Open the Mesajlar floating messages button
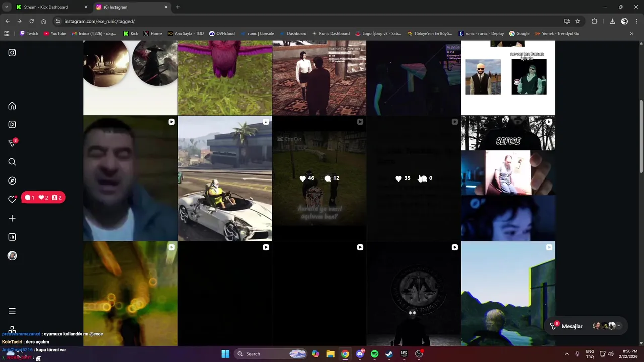644x362 pixels. pos(587,326)
